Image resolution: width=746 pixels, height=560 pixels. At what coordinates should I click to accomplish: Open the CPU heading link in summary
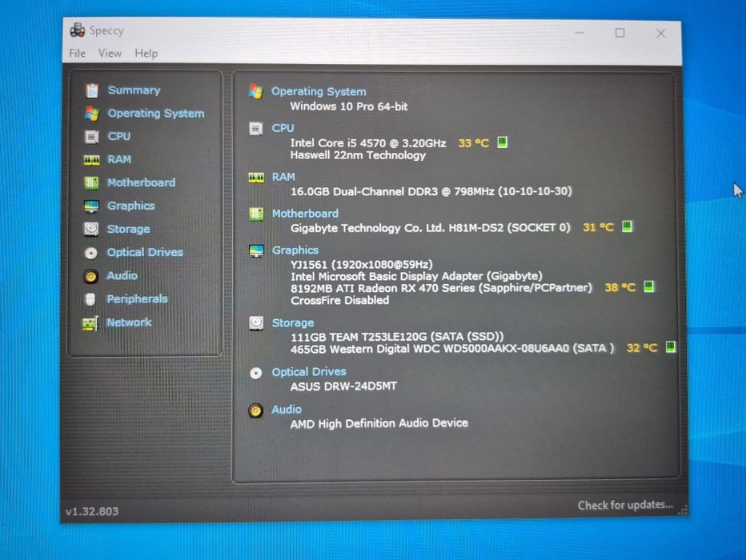[x=283, y=128]
